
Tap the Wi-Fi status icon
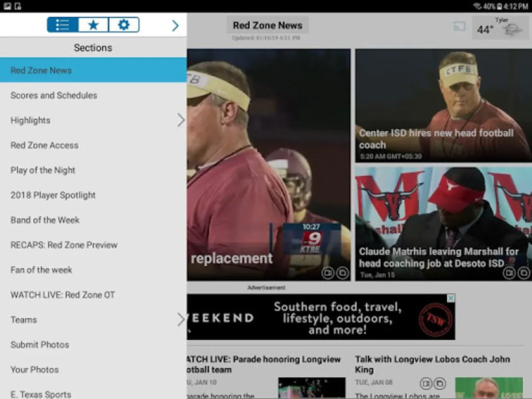tap(477, 6)
